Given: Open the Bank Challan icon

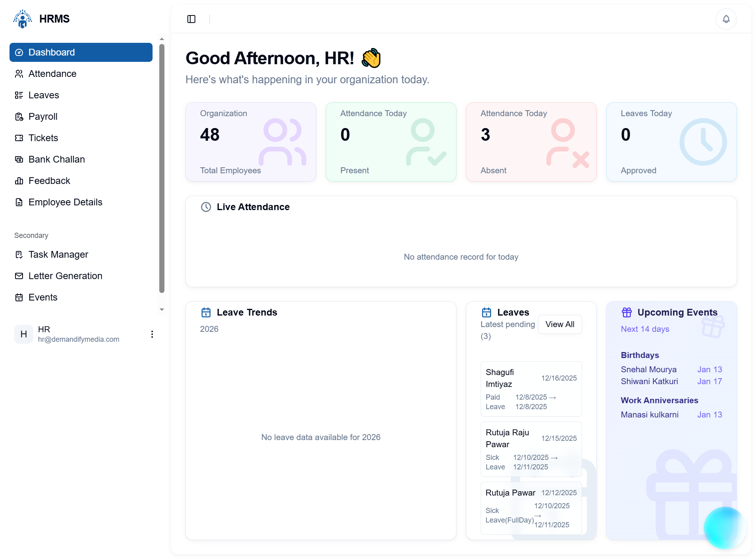Looking at the screenshot, I should (x=19, y=159).
